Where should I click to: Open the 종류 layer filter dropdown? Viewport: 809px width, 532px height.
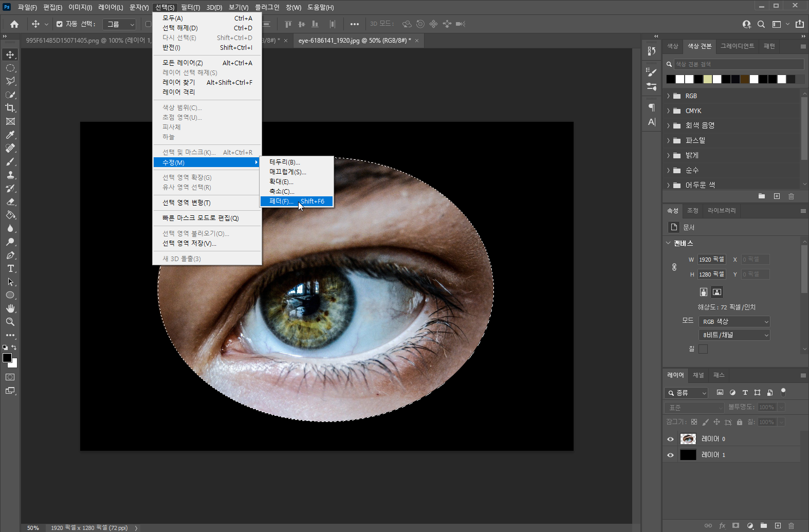(686, 393)
